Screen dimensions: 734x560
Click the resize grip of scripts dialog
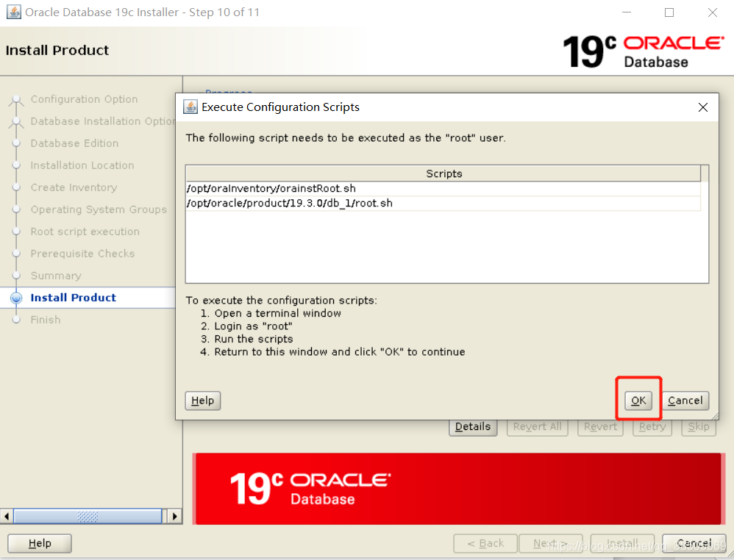pos(714,416)
